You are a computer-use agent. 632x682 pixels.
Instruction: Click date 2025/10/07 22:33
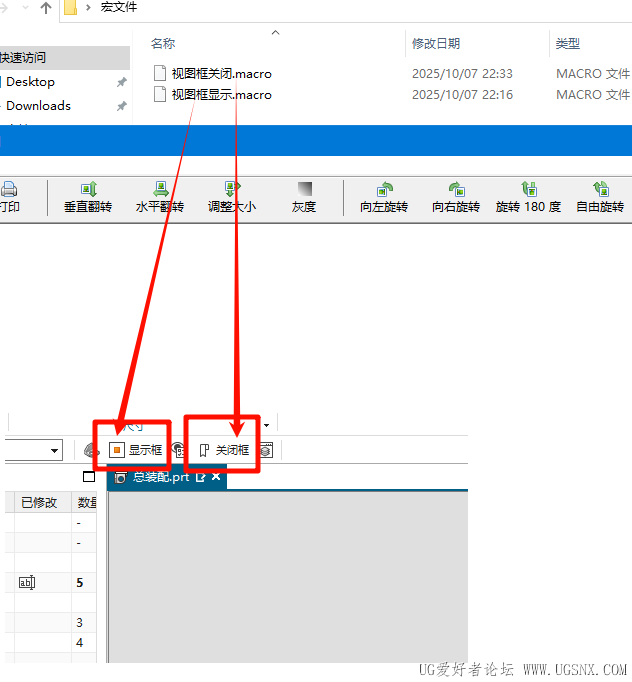[462, 74]
